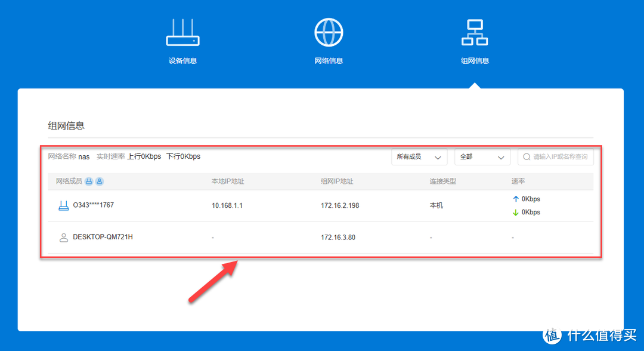Click the user filter icon beside 网络成员

100,181
